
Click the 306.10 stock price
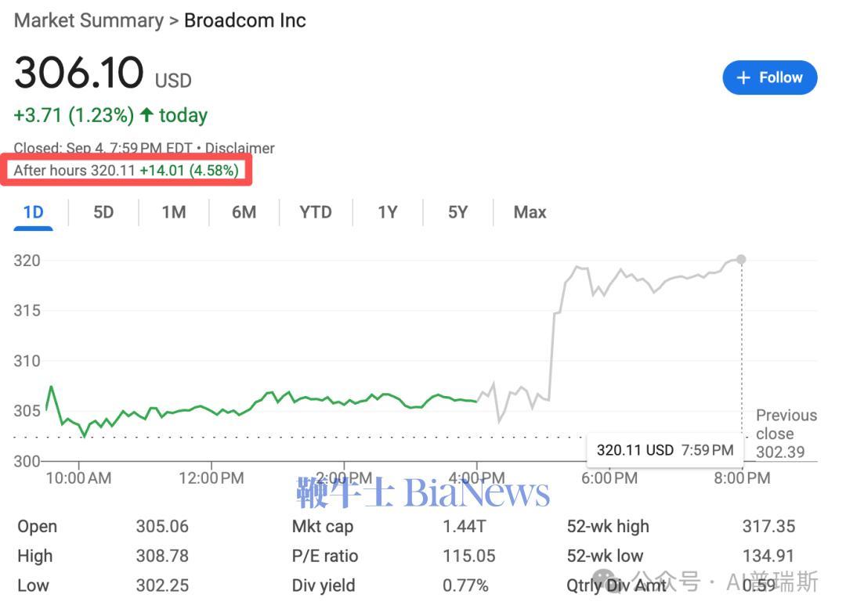(x=79, y=74)
